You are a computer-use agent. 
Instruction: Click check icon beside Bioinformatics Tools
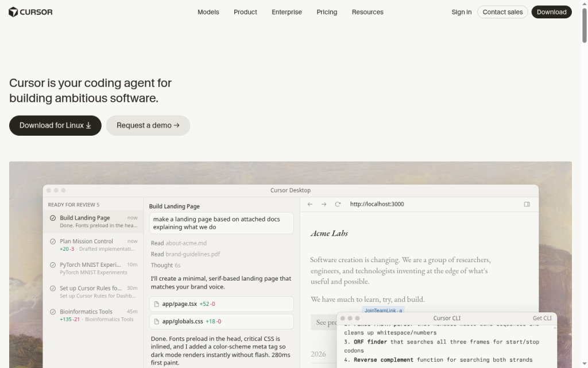[x=53, y=312]
